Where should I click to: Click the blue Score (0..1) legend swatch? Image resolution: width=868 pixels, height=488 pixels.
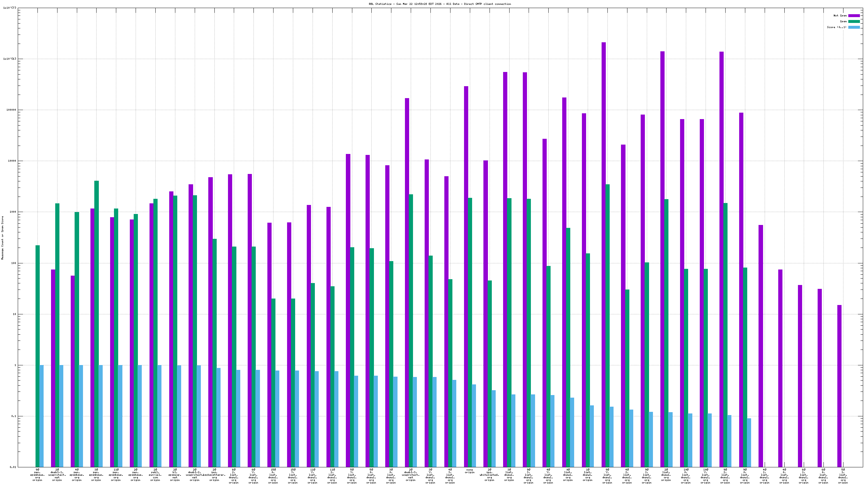[x=854, y=27]
